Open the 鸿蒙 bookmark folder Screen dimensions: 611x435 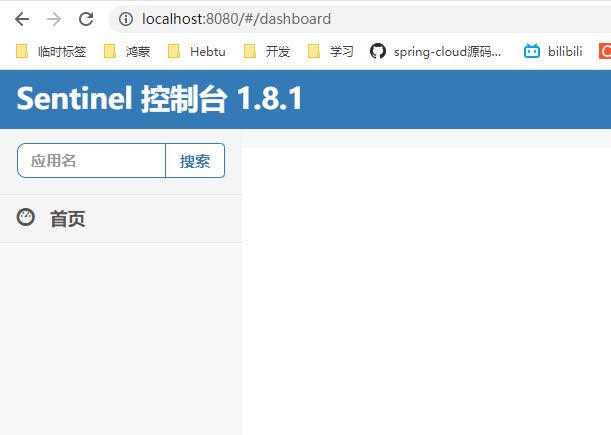point(127,51)
